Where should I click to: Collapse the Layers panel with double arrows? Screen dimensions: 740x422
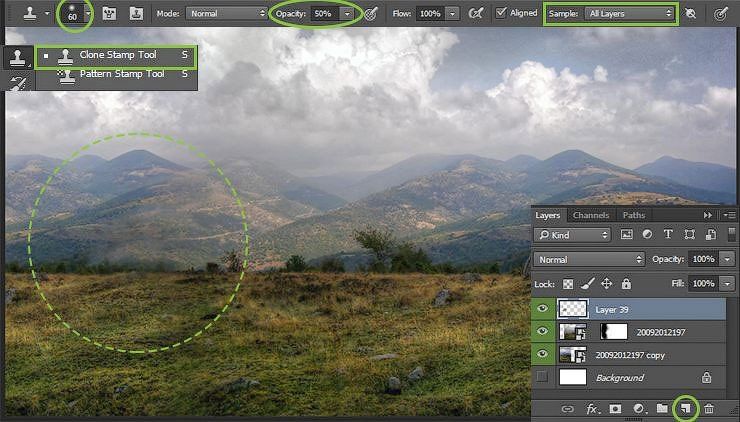707,215
